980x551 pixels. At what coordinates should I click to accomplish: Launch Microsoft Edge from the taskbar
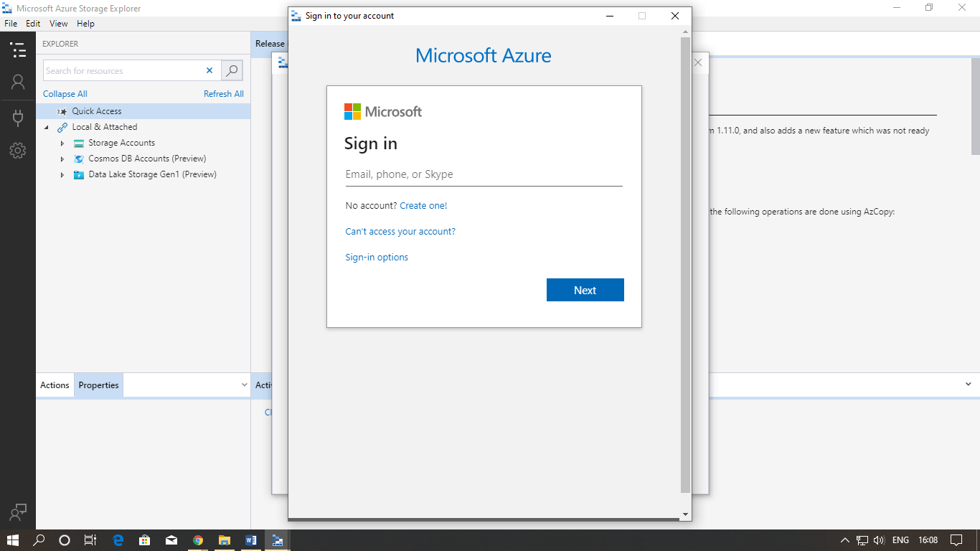[x=119, y=540]
